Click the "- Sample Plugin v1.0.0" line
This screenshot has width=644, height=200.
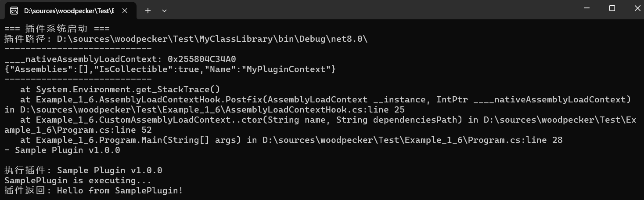tap(62, 150)
